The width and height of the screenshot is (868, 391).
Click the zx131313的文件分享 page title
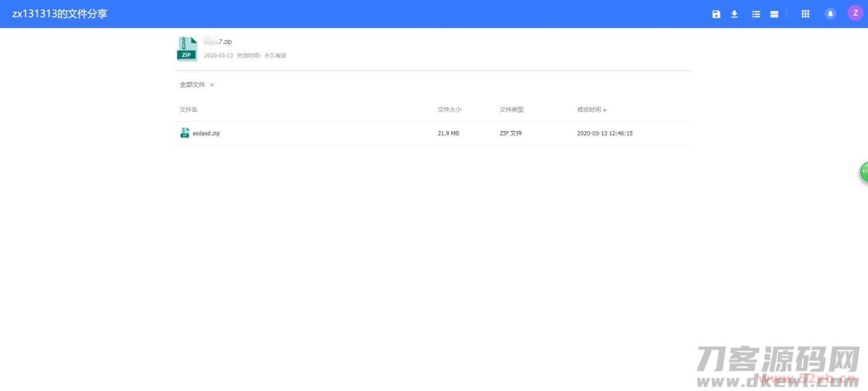pos(60,14)
